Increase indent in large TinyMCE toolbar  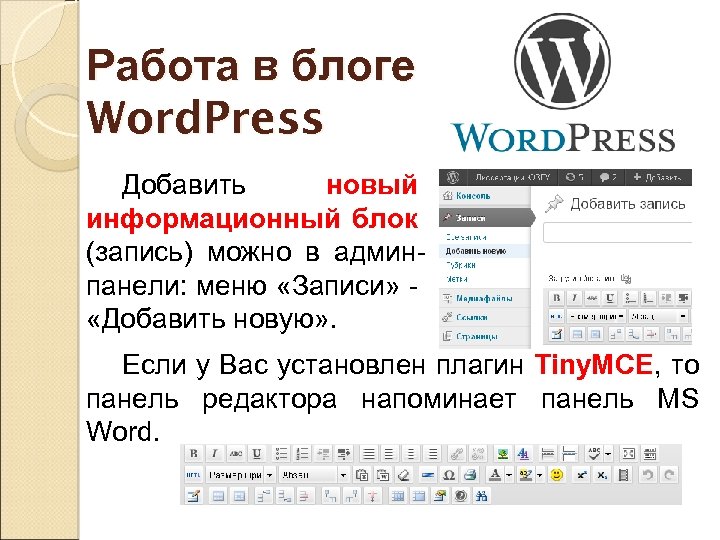click(x=344, y=454)
